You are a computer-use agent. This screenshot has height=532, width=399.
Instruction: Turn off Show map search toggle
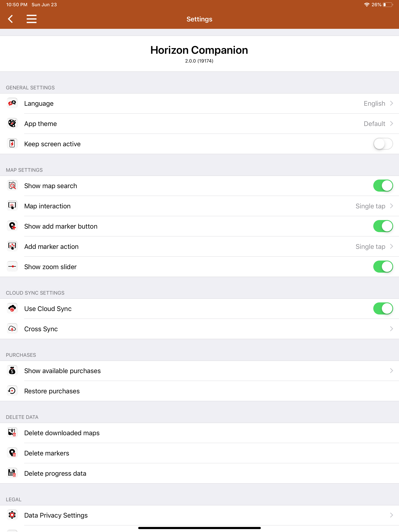(383, 186)
